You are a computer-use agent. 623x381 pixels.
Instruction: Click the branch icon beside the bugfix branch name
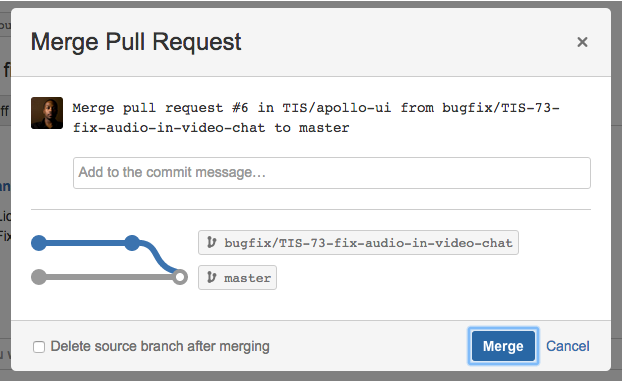tap(212, 242)
